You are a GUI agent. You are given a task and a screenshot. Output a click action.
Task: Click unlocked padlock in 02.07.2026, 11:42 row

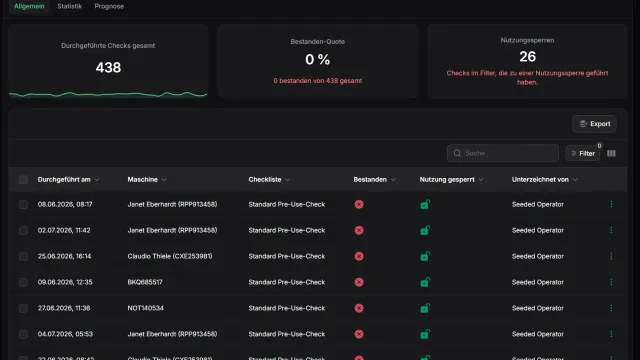[x=425, y=230]
